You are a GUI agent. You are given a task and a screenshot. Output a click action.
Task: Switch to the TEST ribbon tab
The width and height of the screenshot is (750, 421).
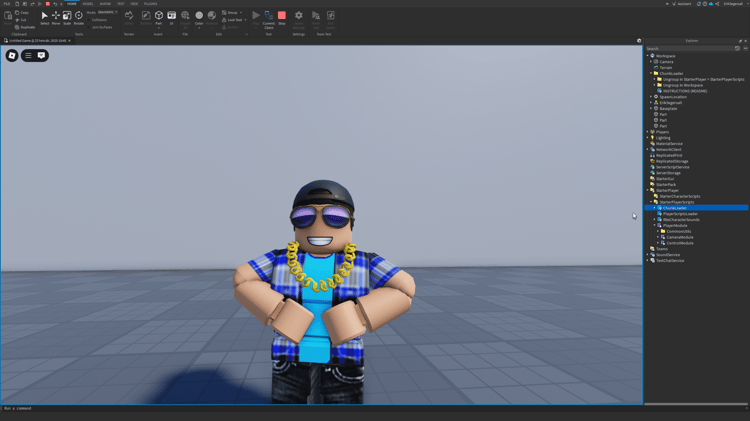[121, 4]
